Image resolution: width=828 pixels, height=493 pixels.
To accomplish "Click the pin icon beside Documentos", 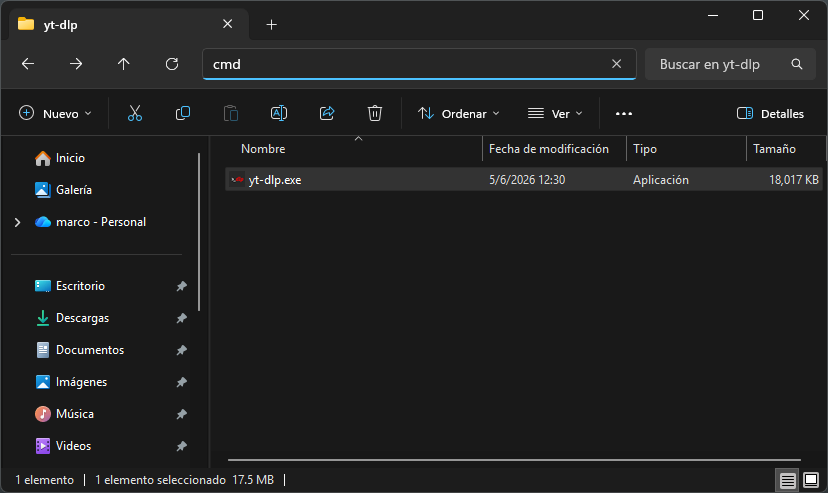I will (x=181, y=350).
